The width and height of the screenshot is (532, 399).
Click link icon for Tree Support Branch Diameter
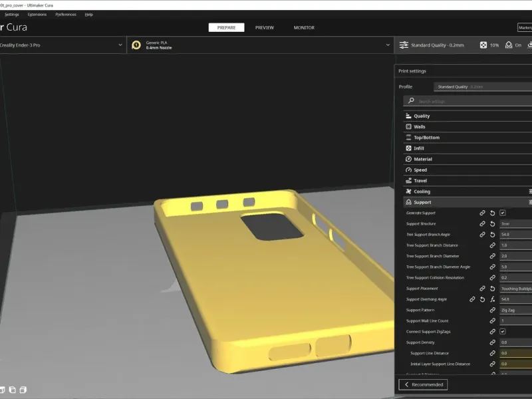492,256
